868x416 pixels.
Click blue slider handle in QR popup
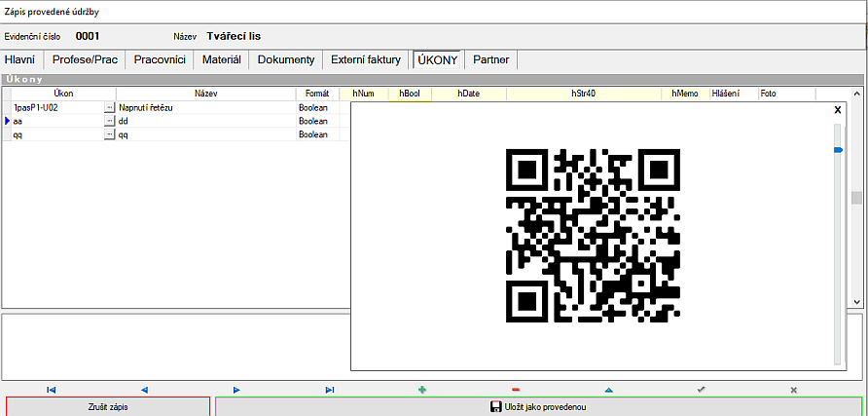tap(838, 150)
